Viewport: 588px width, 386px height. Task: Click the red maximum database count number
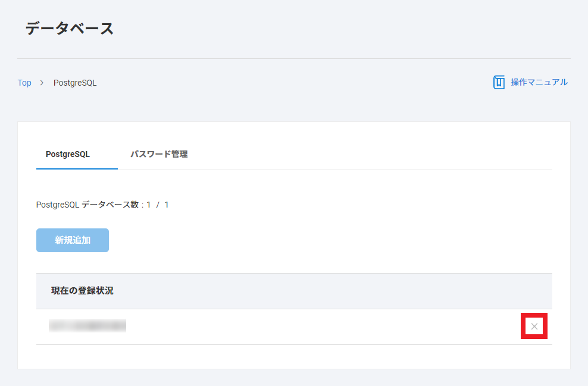(x=167, y=205)
